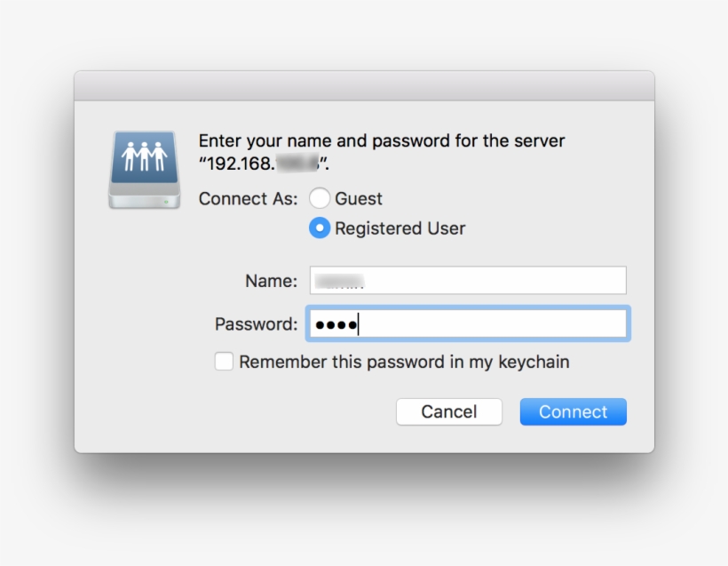Click the "Connect As:" label
This screenshot has height=566, width=728.
pyautogui.click(x=248, y=199)
